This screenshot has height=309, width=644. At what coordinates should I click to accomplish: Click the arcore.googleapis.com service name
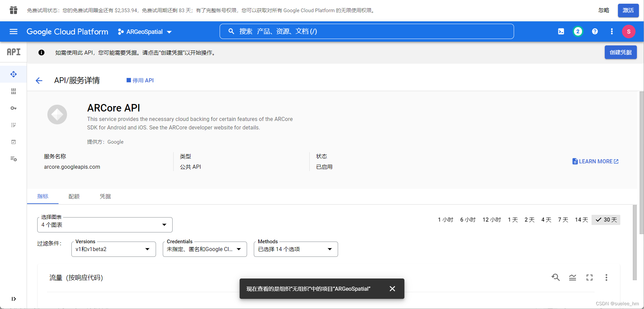point(72,167)
